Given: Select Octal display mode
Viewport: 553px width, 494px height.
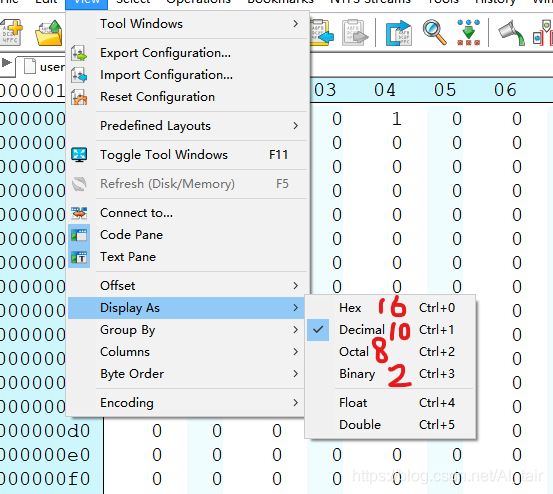Looking at the screenshot, I should click(x=391, y=352).
